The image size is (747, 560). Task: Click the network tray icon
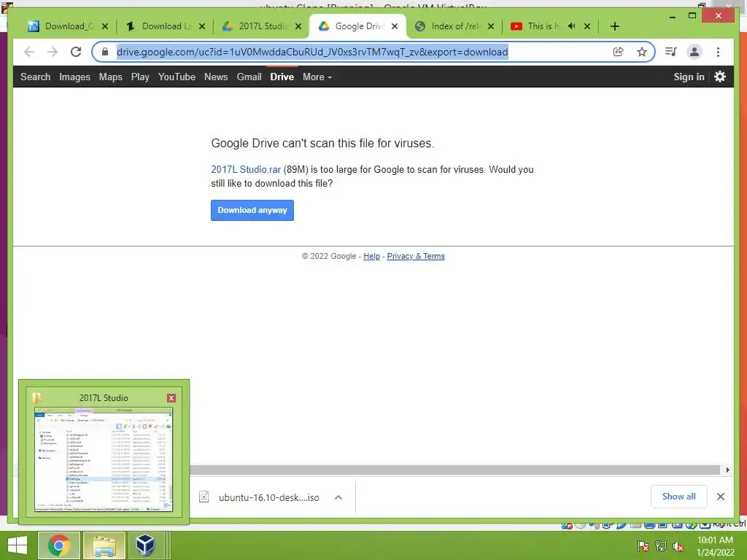pos(661,546)
